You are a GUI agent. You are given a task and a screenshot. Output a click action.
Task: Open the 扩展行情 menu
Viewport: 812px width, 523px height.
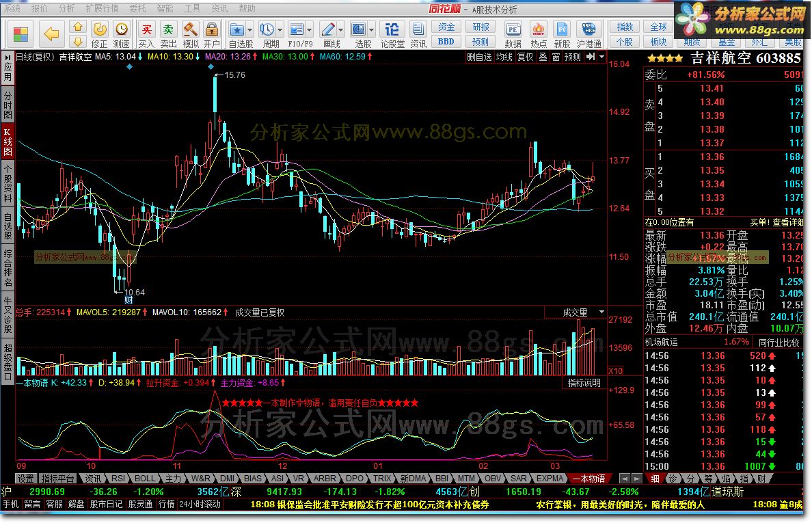tap(102, 8)
